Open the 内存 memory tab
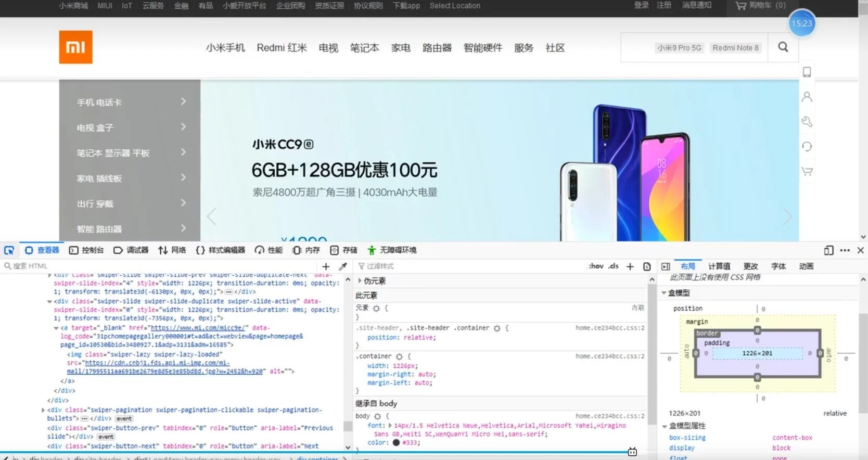Viewport: 868px width, 460px height. tap(306, 250)
